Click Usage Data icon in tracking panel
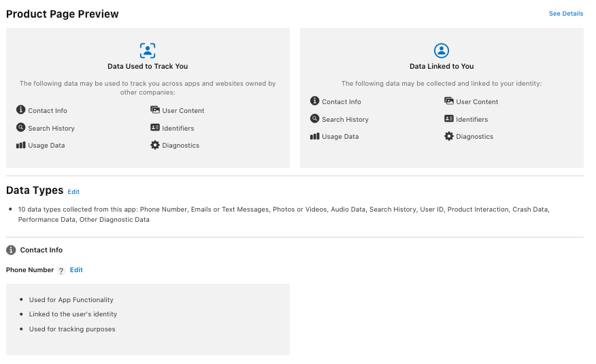This screenshot has height=364, width=596. click(x=21, y=145)
